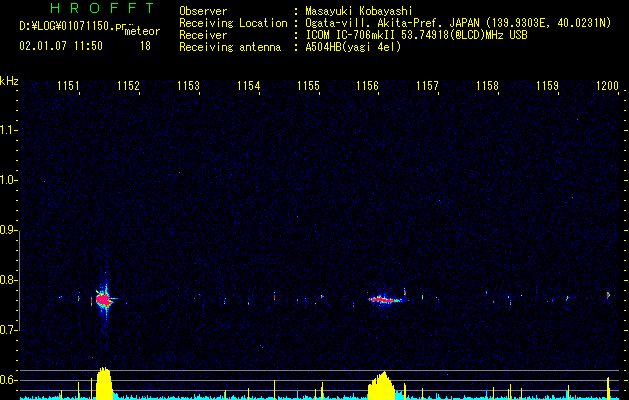Click the Receiver label
Image resolution: width=629 pixels, height=400 pixels.
tap(203, 35)
